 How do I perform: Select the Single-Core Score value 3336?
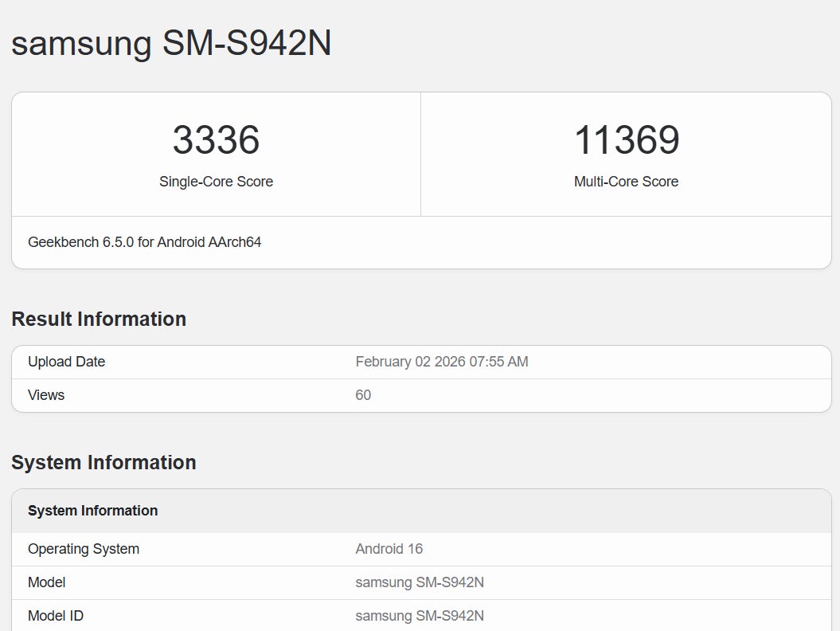[216, 141]
